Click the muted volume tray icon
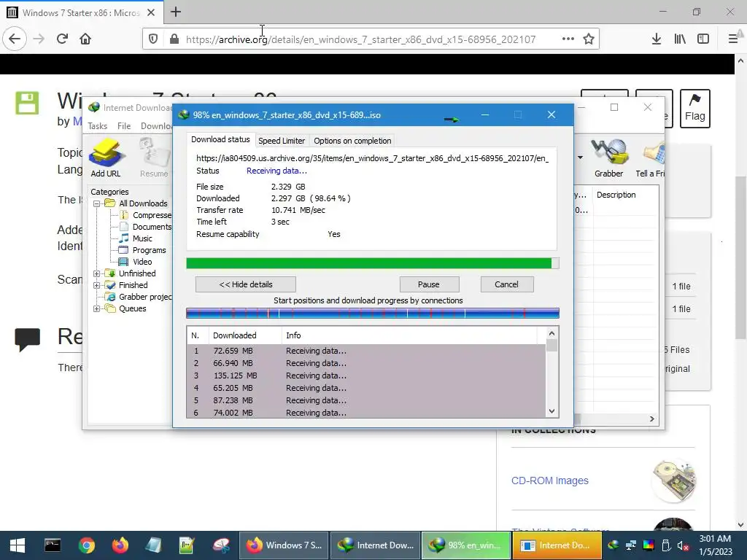This screenshot has width=747, height=560. pyautogui.click(x=683, y=545)
